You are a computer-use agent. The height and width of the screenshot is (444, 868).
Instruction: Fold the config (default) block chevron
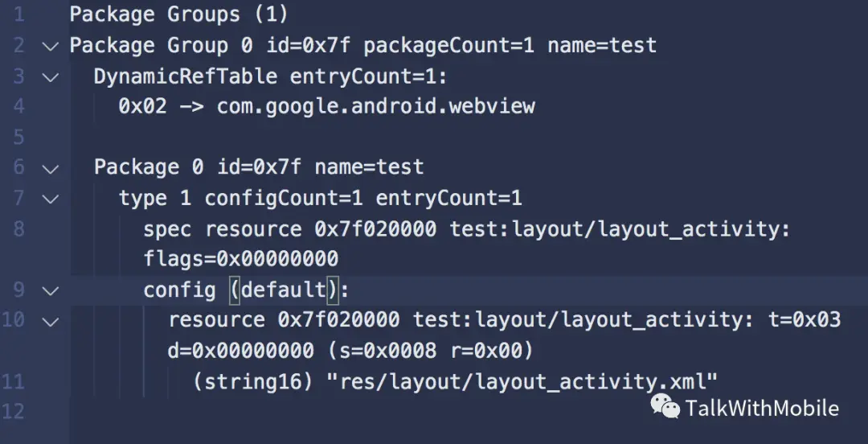pyautogui.click(x=51, y=290)
